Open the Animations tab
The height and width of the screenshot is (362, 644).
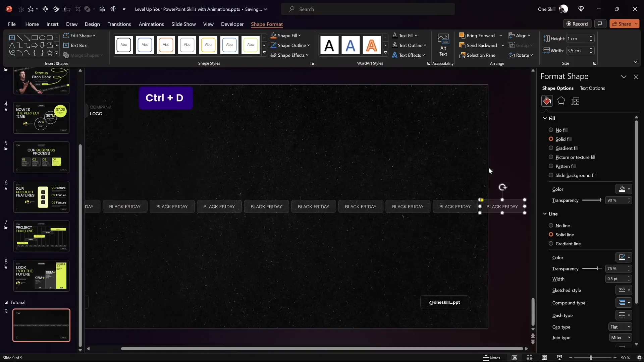pos(151,24)
